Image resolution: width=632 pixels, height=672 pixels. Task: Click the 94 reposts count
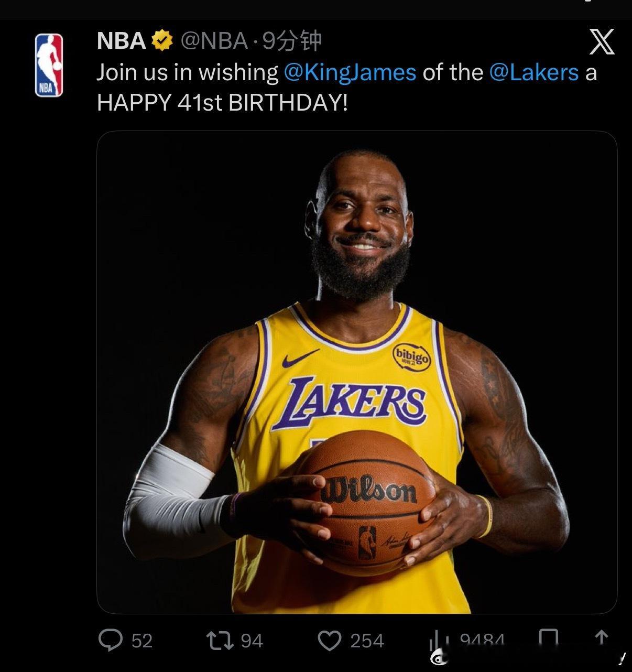[252, 641]
